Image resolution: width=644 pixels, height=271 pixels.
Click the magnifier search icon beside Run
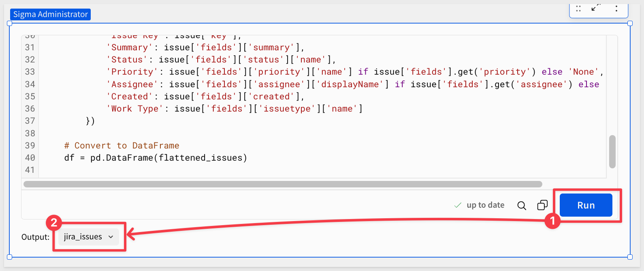point(522,206)
